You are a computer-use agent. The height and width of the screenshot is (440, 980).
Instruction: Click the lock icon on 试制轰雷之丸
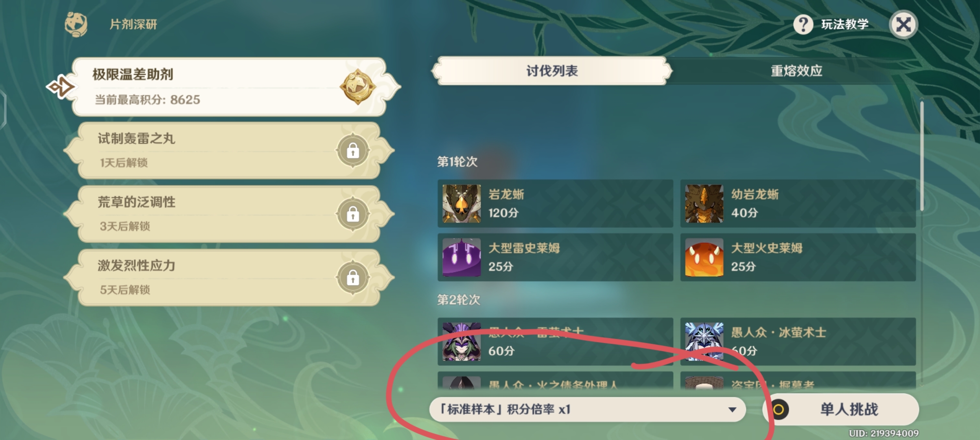[x=353, y=151]
